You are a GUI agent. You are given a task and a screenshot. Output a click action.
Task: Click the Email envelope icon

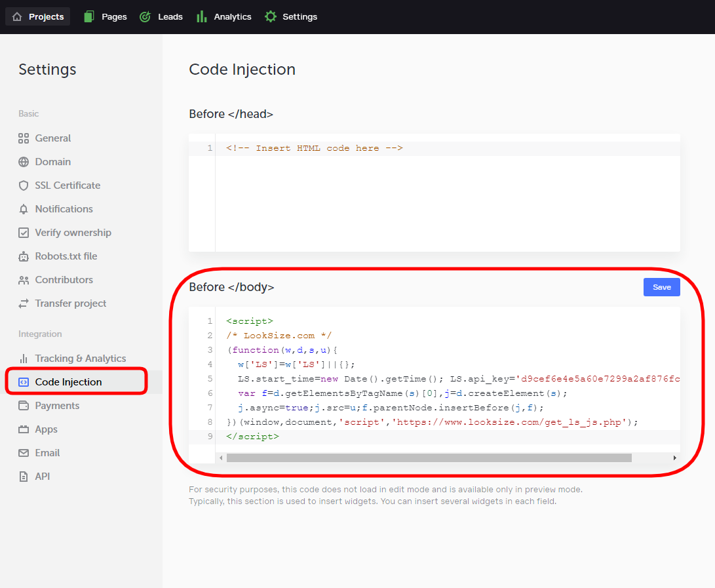(x=23, y=453)
